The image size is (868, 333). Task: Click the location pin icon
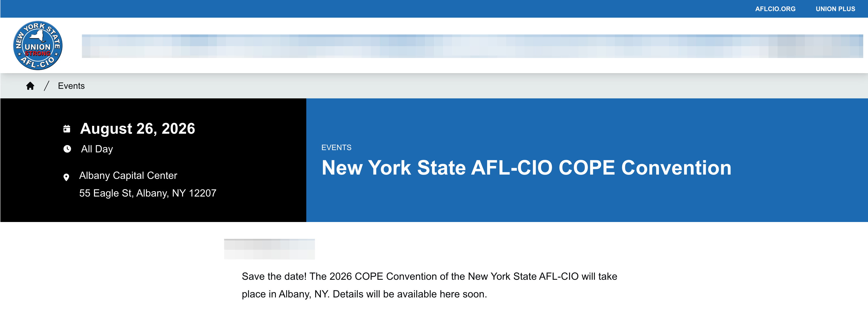(66, 177)
